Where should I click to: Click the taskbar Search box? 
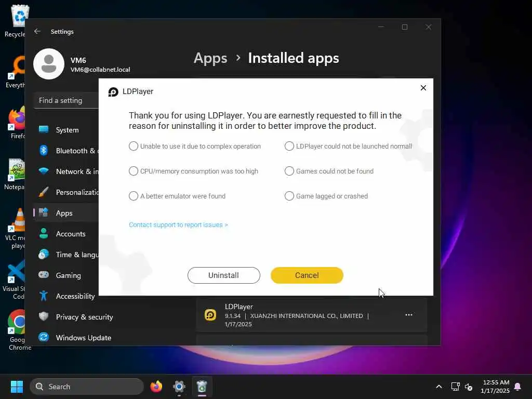click(87, 387)
